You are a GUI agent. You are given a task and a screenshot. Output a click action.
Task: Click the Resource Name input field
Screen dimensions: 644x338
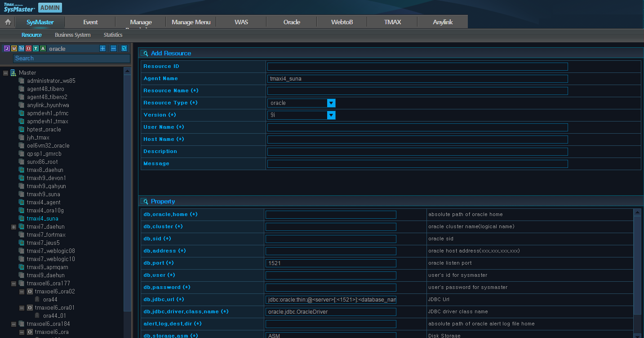417,91
